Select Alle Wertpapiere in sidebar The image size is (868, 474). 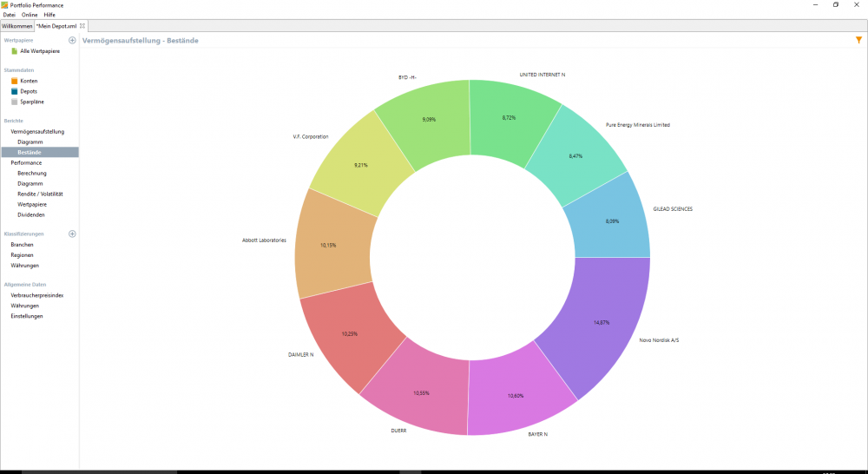tap(40, 51)
